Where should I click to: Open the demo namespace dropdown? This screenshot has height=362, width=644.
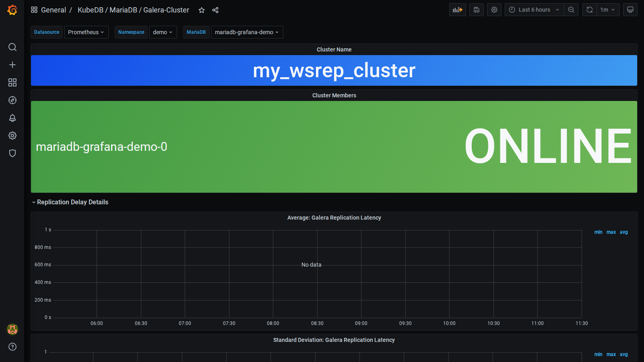point(163,32)
